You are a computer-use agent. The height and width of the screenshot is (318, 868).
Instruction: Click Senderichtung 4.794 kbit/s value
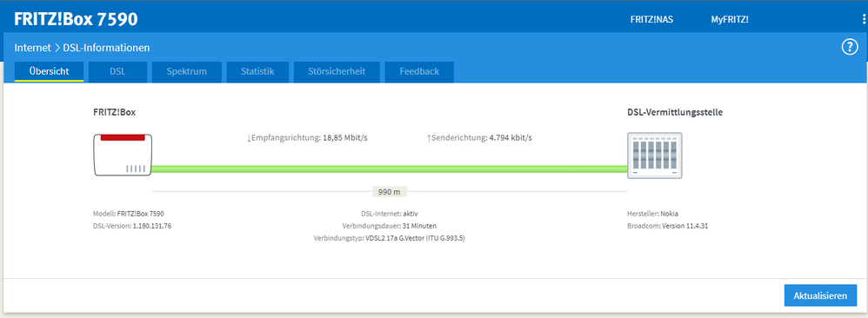tap(479, 137)
